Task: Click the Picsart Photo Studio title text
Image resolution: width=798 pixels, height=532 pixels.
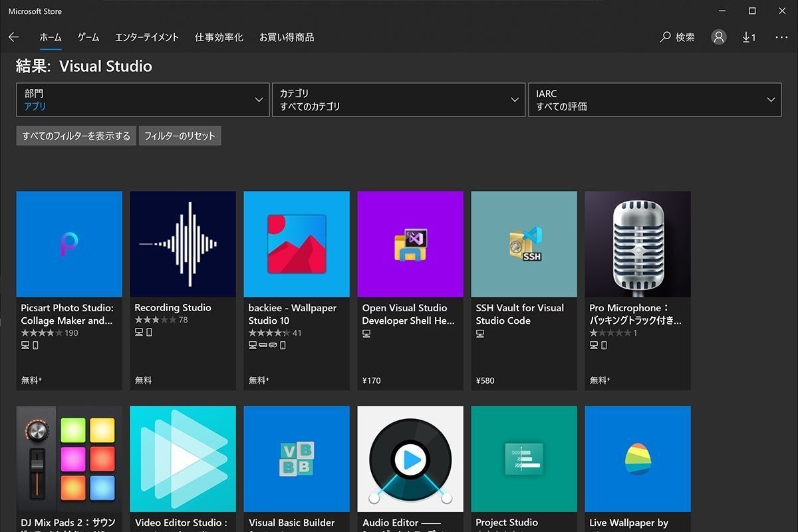Action: tap(67, 314)
